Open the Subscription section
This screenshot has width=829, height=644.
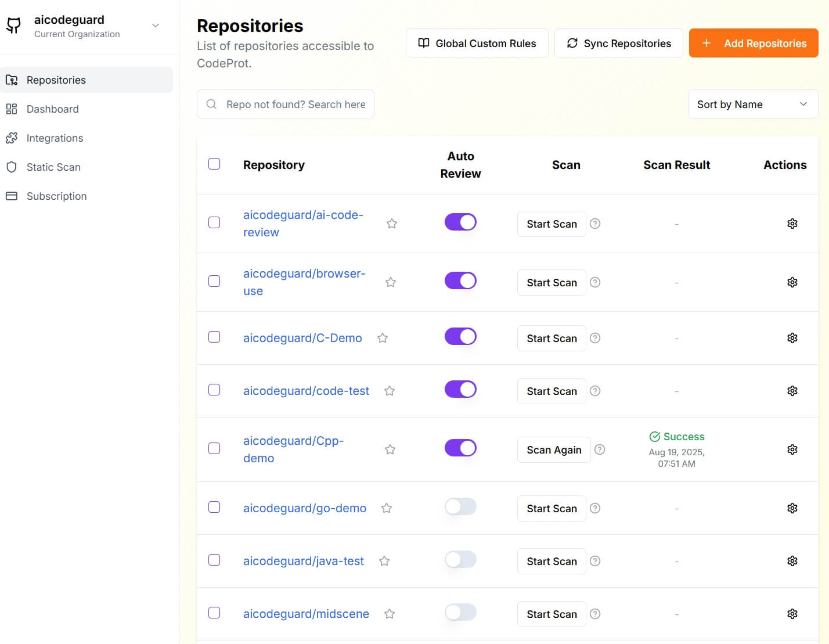(x=56, y=196)
